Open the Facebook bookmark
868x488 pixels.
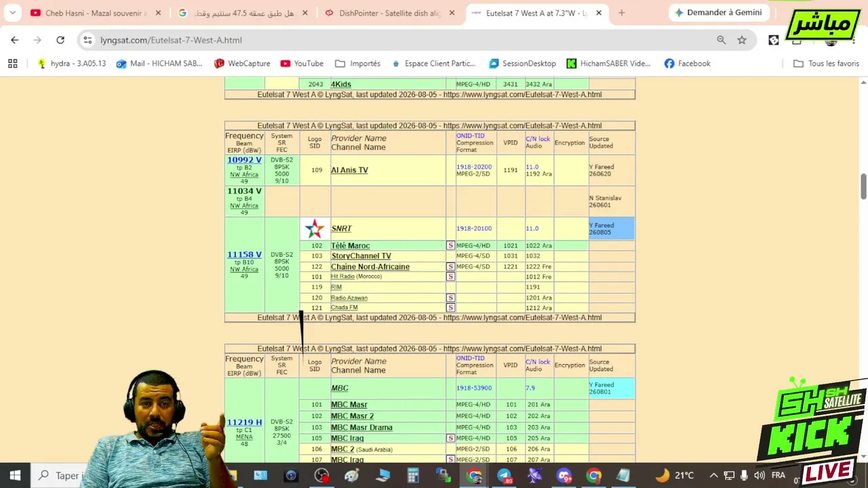coord(687,63)
